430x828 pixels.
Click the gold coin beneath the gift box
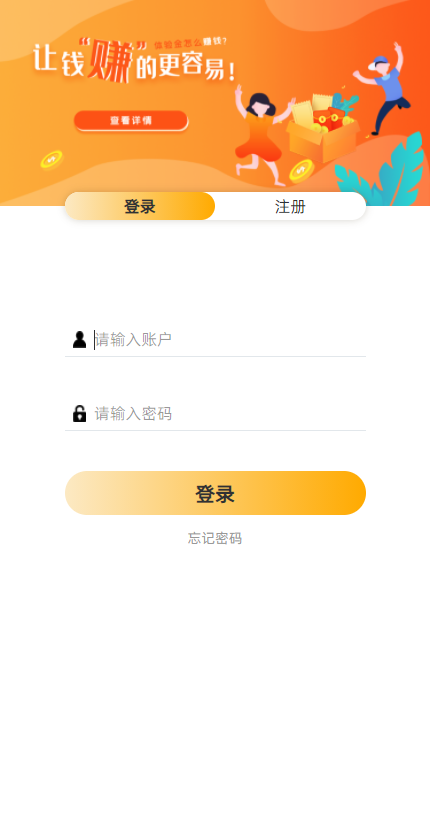[302, 171]
